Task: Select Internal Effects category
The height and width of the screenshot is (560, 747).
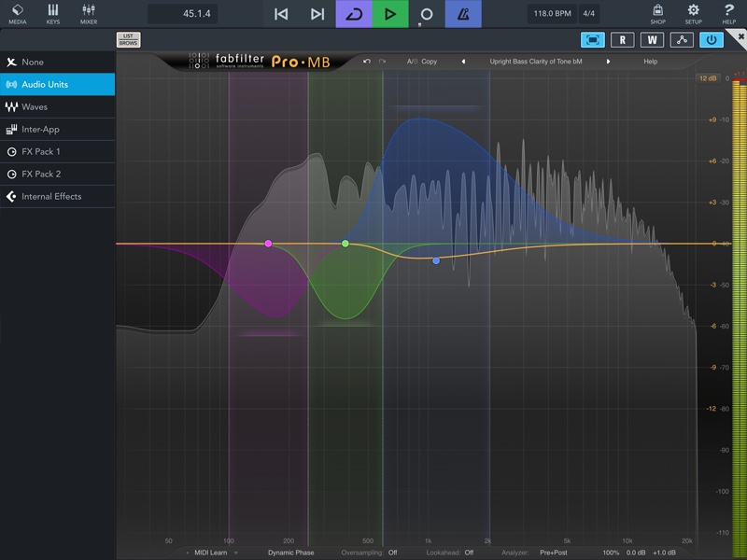Action: click(x=57, y=196)
